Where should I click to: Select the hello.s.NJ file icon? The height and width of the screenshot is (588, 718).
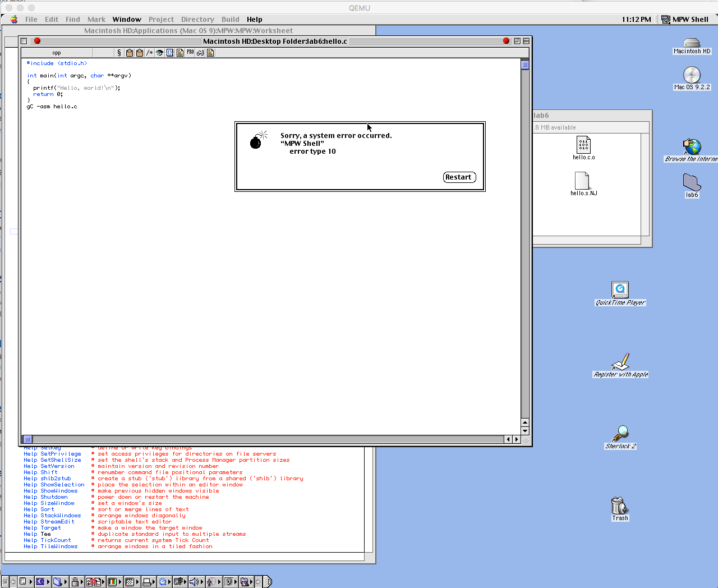(582, 181)
